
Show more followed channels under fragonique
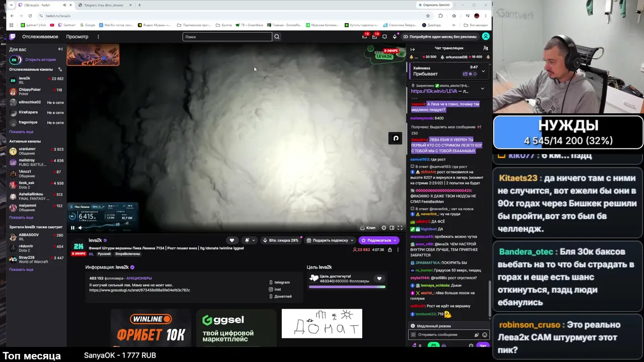(x=21, y=132)
